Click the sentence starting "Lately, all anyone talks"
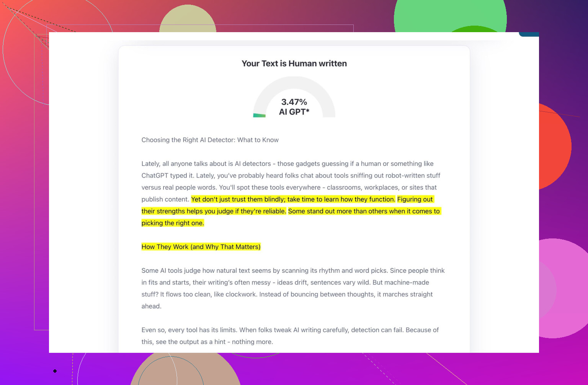Viewport: 588px width, 385px height. pos(287,164)
